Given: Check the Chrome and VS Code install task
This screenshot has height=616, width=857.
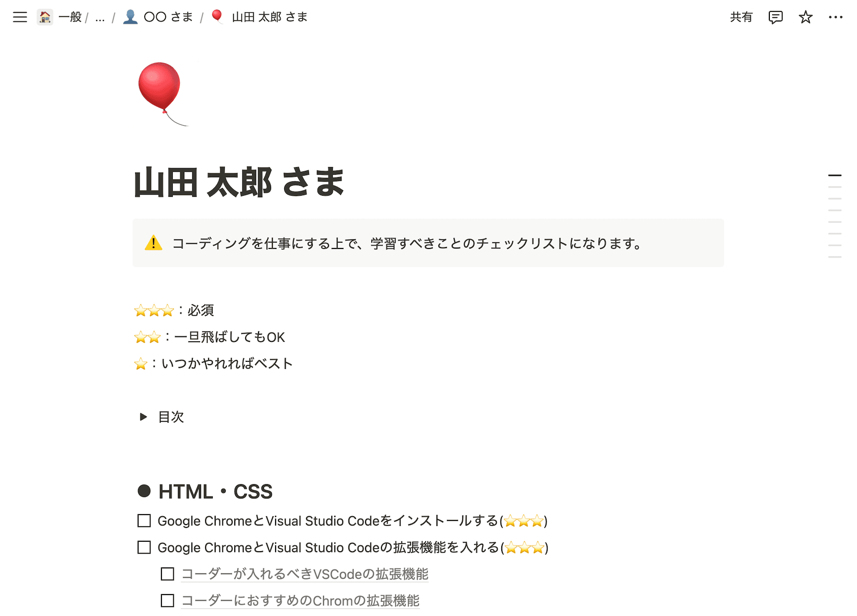Looking at the screenshot, I should [x=144, y=521].
